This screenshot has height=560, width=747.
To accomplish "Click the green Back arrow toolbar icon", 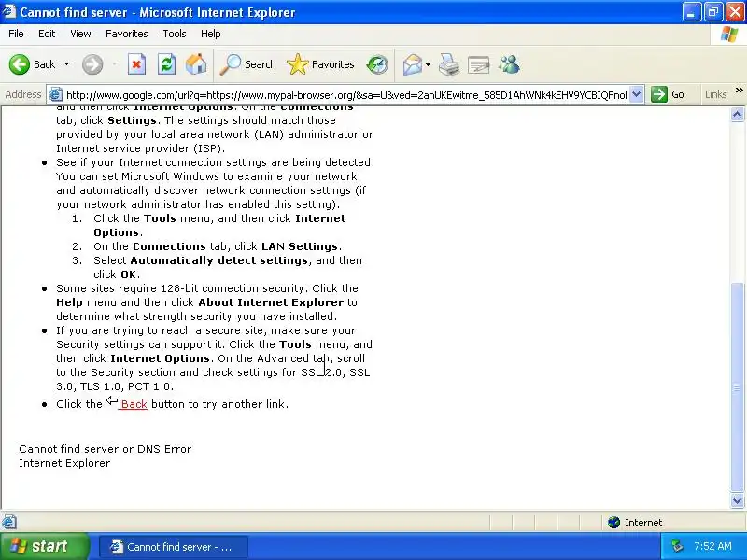I will [20, 64].
